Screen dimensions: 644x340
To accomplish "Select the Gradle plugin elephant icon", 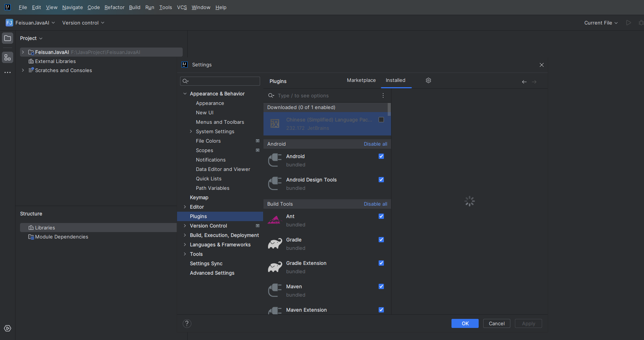I will [275, 243].
